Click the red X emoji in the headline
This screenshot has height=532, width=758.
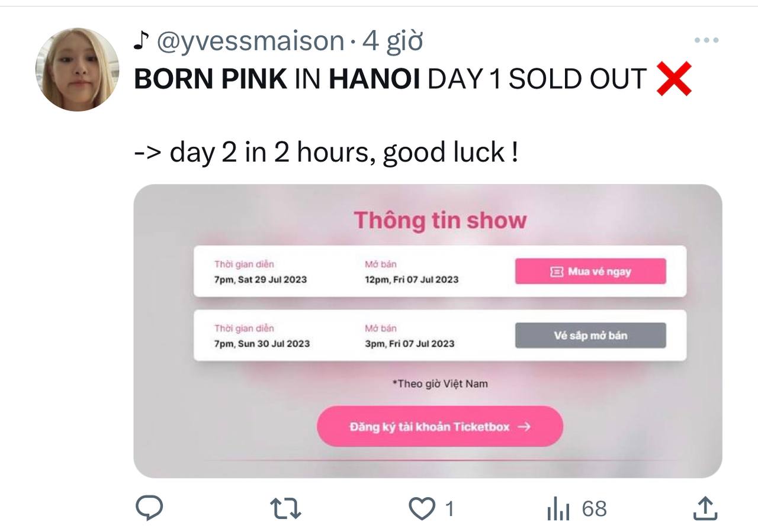pyautogui.click(x=675, y=77)
